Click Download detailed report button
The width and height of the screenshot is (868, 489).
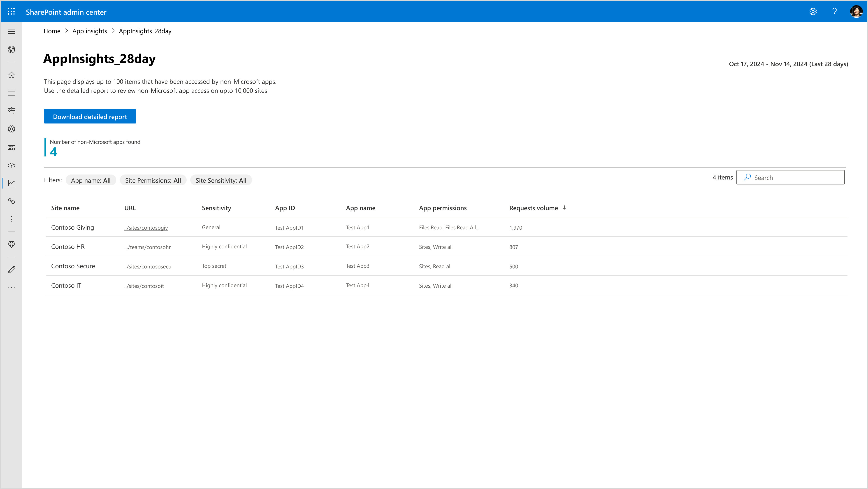click(x=90, y=116)
